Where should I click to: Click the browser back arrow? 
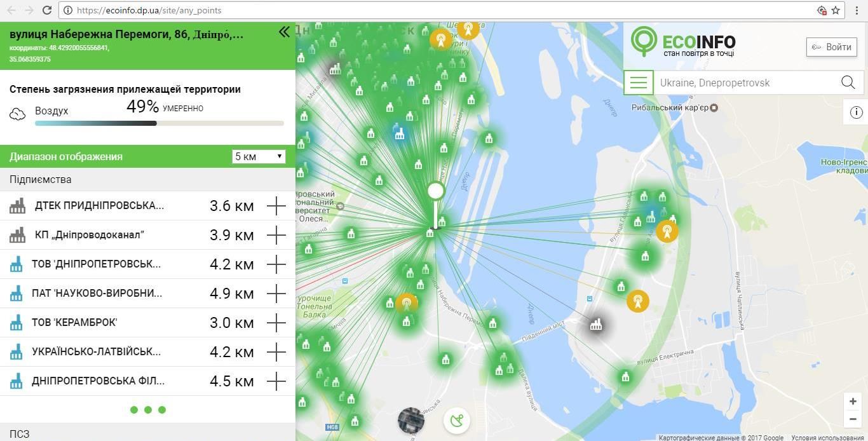coord(11,10)
